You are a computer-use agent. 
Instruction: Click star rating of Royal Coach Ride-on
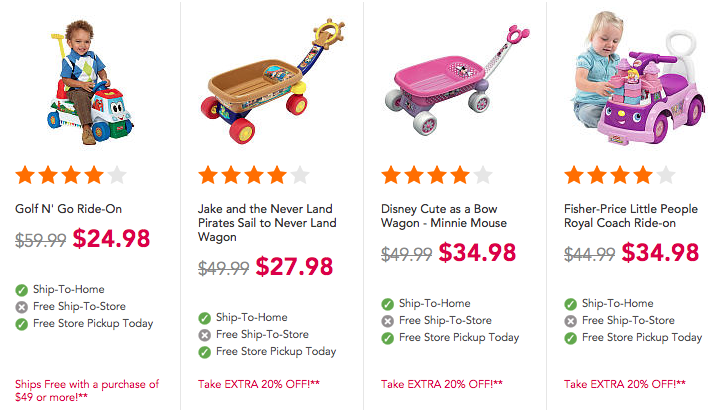(x=620, y=176)
